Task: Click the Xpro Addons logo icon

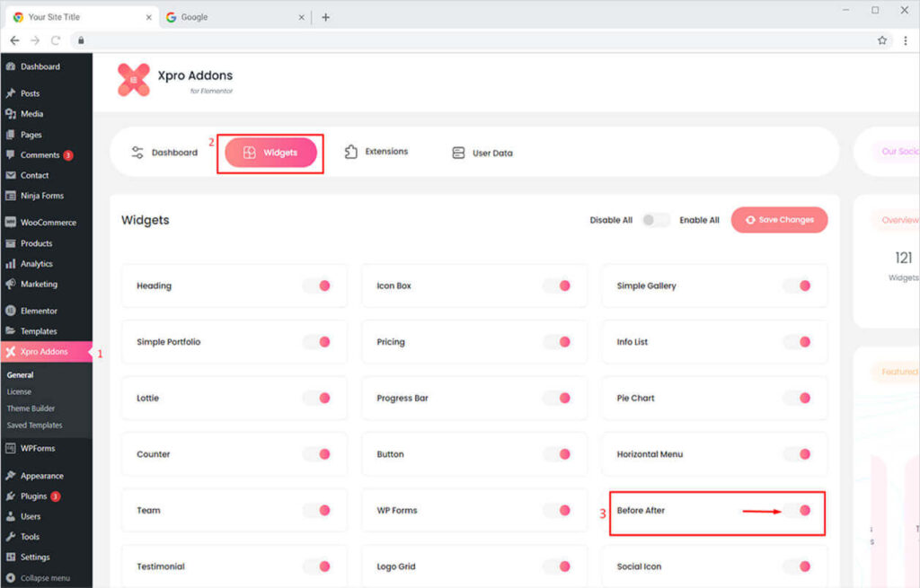Action: (134, 80)
